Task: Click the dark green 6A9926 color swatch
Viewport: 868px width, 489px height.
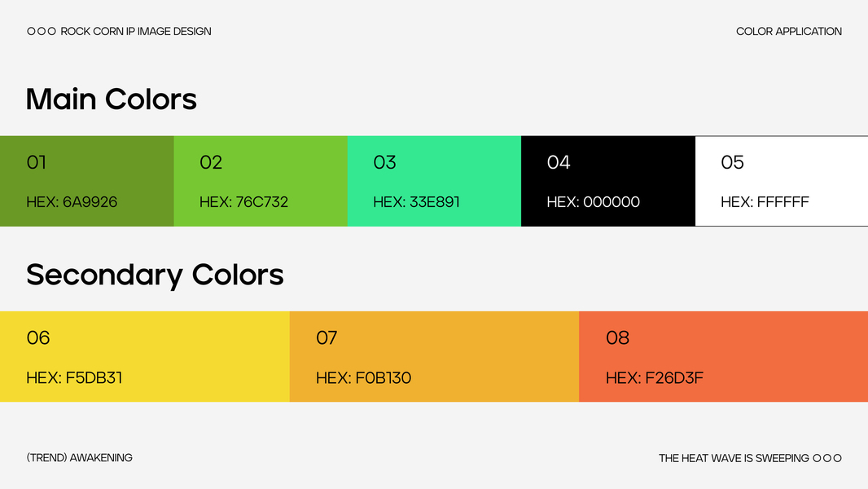Action: click(x=87, y=181)
